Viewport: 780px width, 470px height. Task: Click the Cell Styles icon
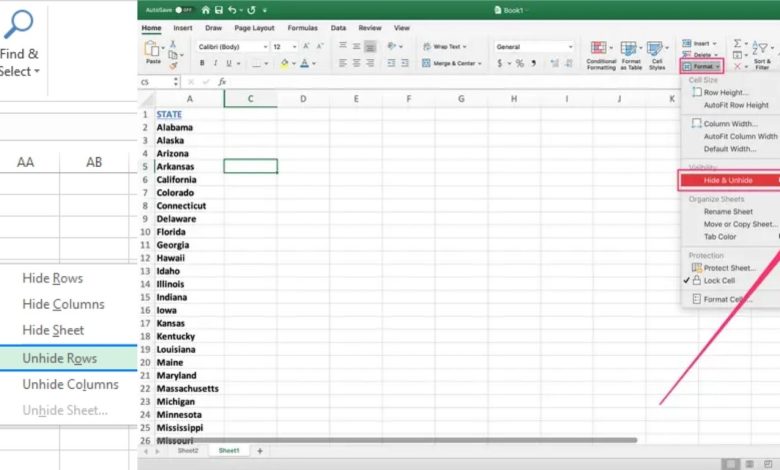click(655, 48)
